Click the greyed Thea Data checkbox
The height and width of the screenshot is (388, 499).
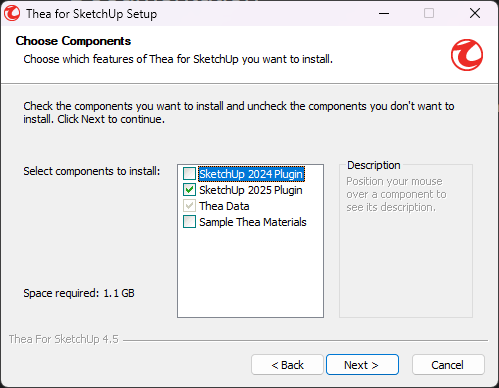pyautogui.click(x=189, y=206)
